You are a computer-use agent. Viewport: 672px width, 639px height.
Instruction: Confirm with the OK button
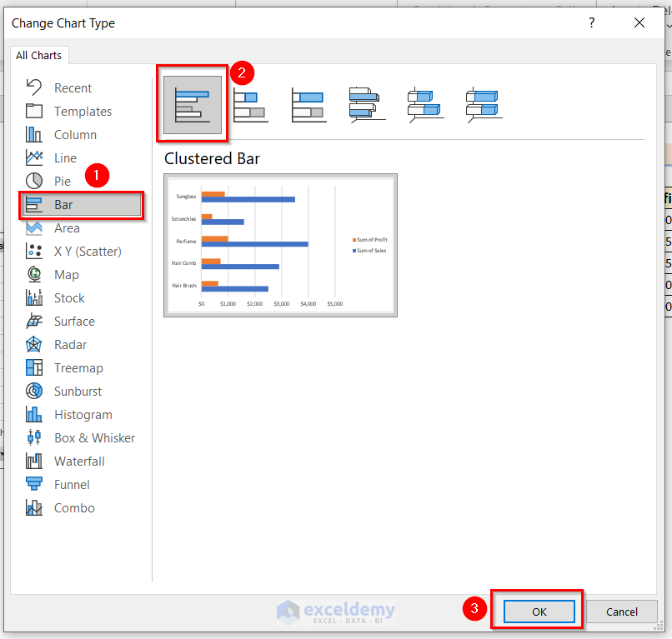(x=539, y=612)
